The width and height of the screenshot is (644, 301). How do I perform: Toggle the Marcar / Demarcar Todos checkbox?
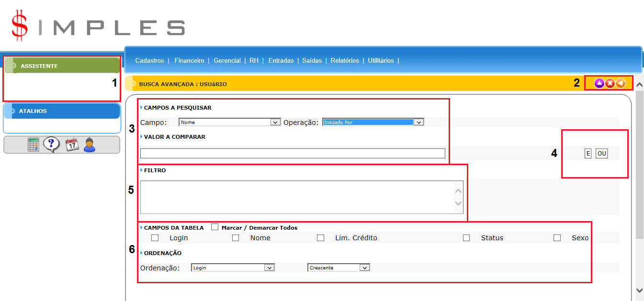pos(215,227)
